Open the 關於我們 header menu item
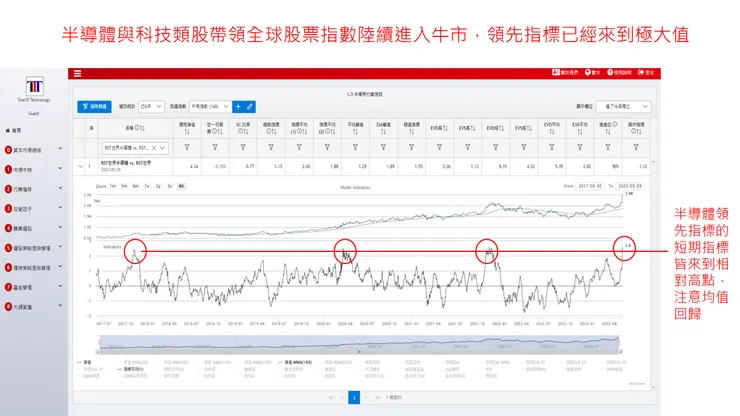740x416 pixels. point(565,73)
